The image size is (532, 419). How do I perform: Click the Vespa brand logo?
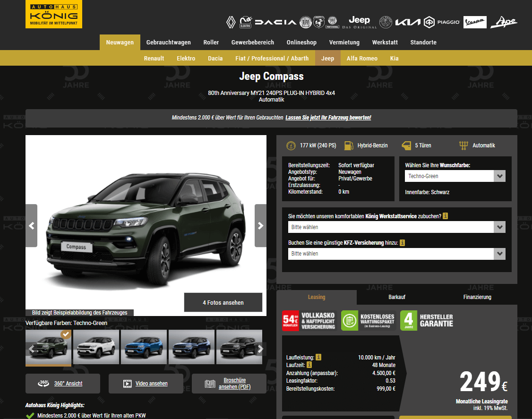point(475,22)
